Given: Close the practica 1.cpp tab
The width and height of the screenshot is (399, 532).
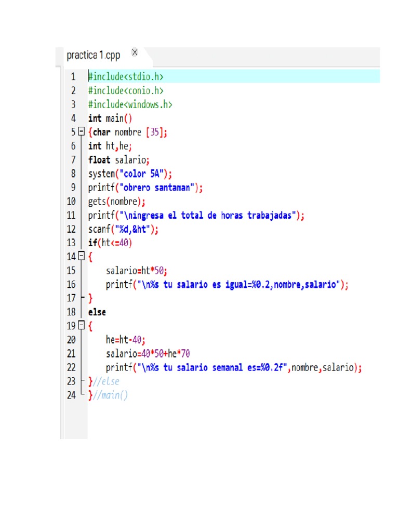Looking at the screenshot, I should click(135, 52).
